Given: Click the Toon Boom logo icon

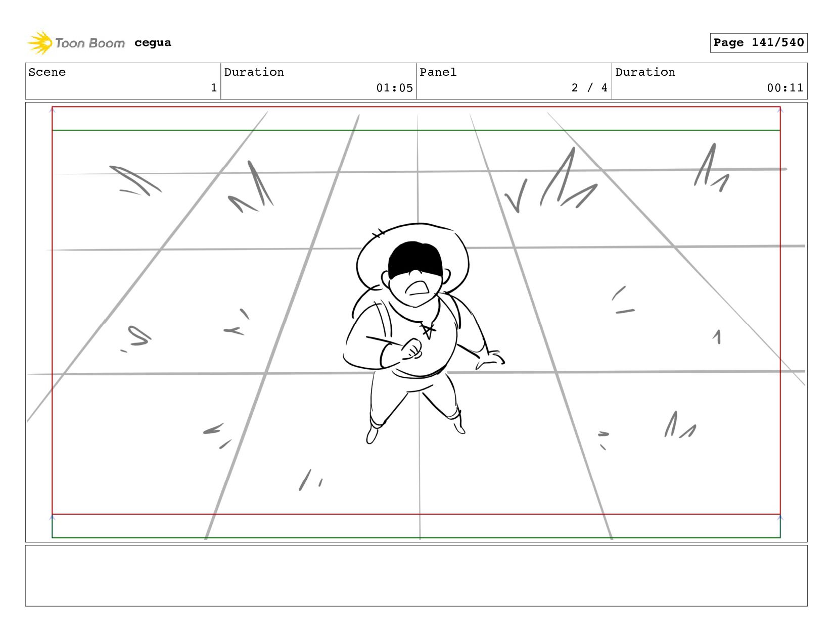Looking at the screenshot, I should pyautogui.click(x=39, y=43).
